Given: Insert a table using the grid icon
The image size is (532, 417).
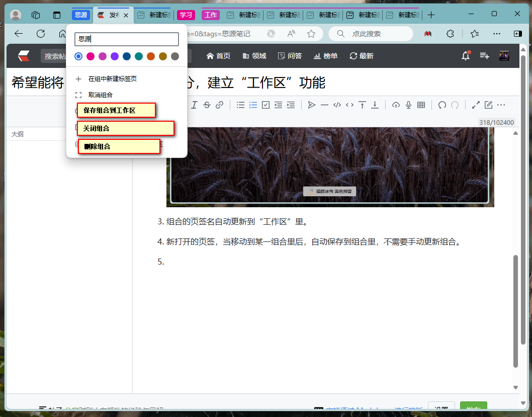Looking at the screenshot, I should (421, 105).
